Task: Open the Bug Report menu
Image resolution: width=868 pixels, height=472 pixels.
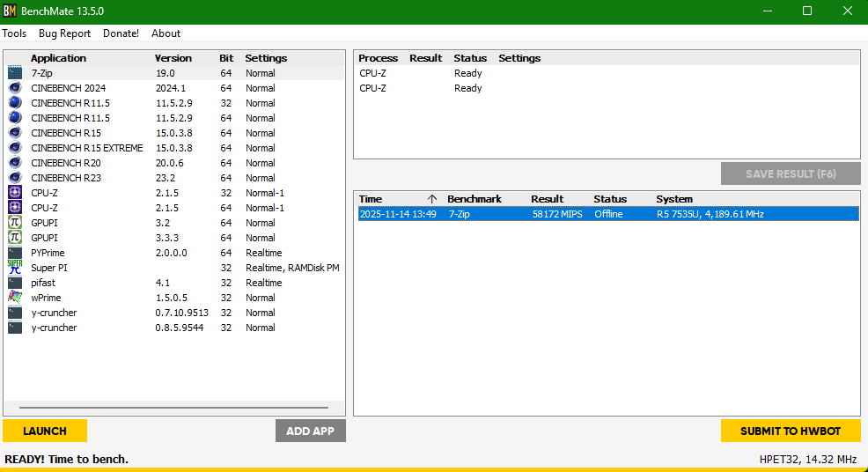Action: click(x=64, y=33)
